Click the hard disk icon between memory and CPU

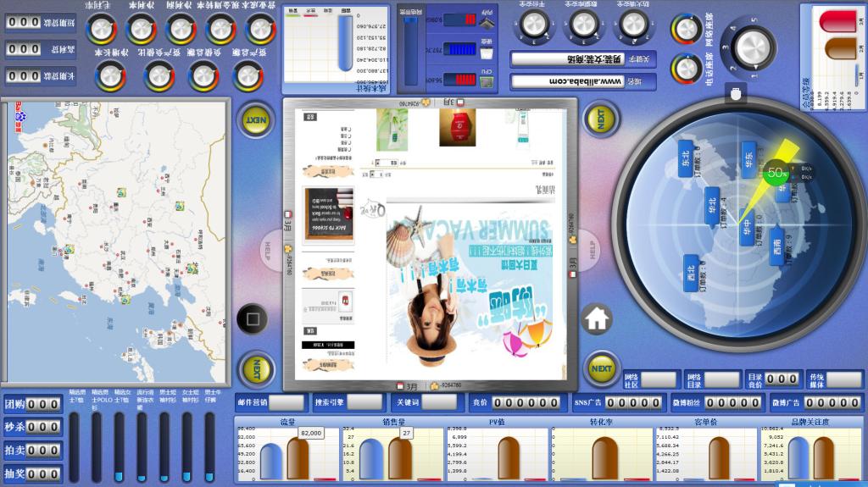coord(486,53)
